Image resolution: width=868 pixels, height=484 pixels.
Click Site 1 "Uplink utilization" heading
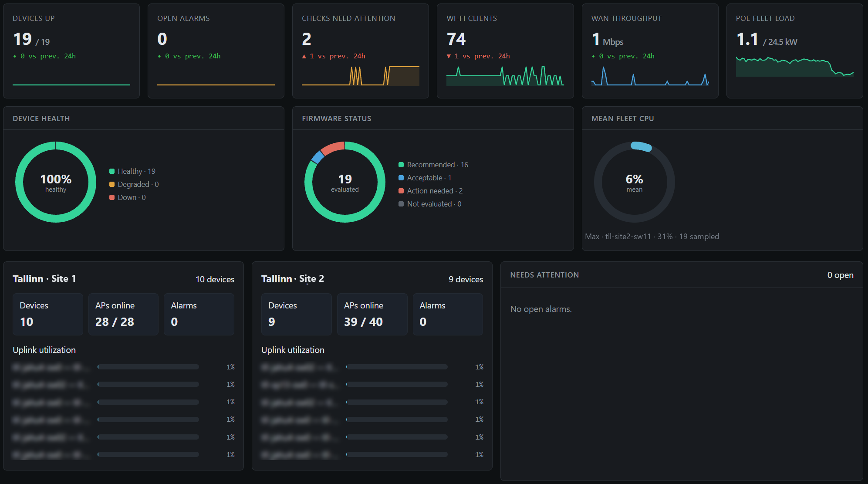(x=44, y=350)
